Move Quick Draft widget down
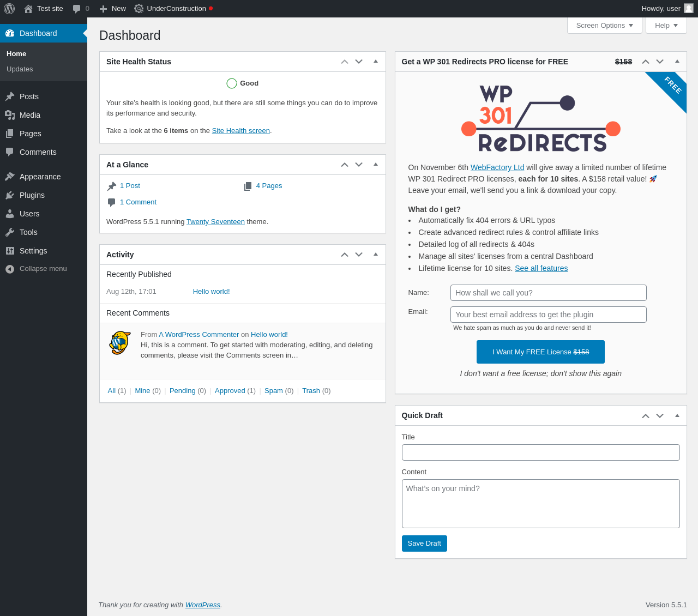Screen dimensions: 698x616 660,415
